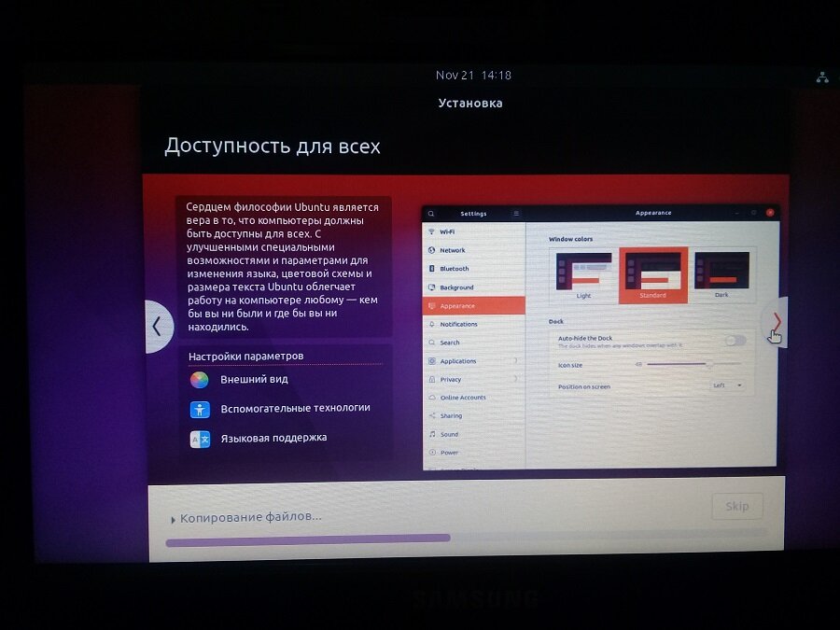Choose the Standard window color thumbnail
This screenshot has height=630, width=840.
(x=653, y=275)
